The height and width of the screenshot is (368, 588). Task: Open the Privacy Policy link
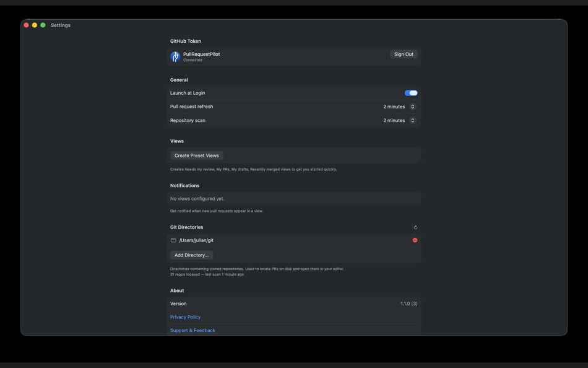tap(185, 317)
